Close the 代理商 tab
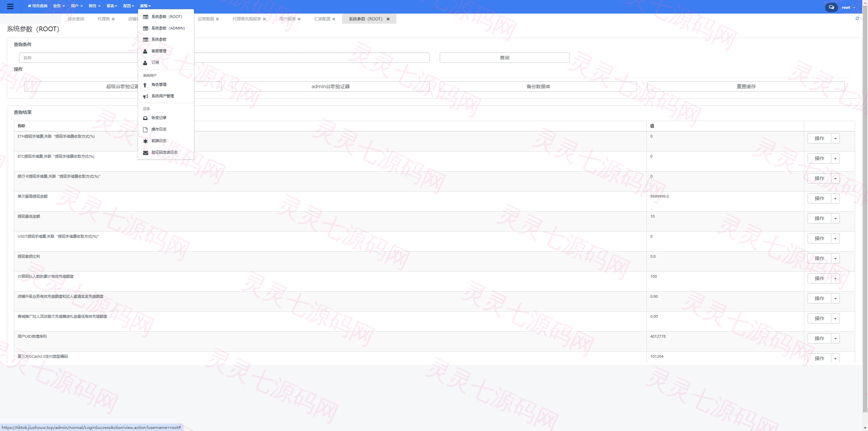 (x=113, y=19)
